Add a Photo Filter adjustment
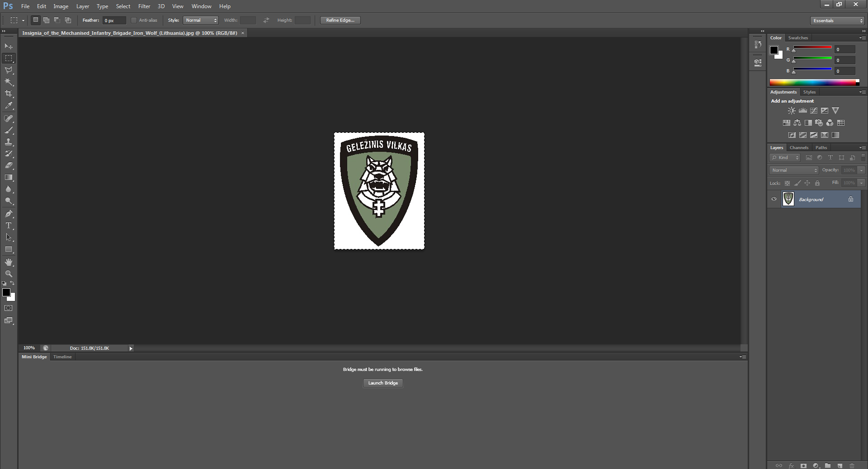The height and width of the screenshot is (469, 868). coord(819,123)
